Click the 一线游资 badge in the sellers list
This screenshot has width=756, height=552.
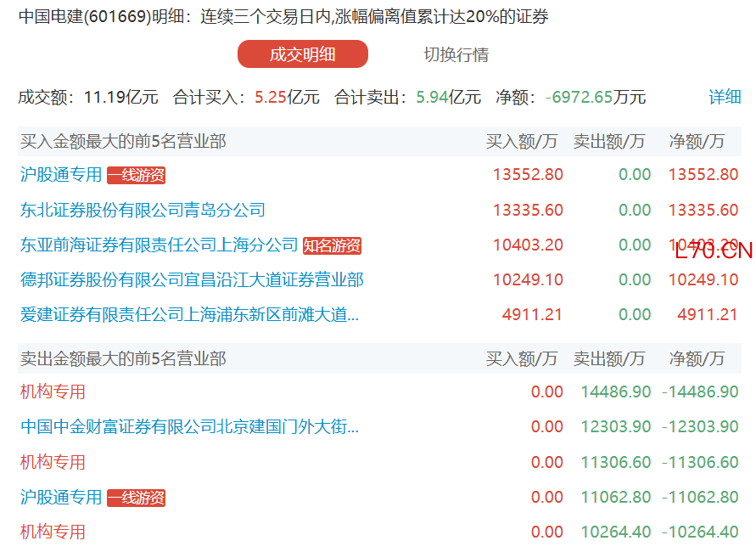click(x=136, y=498)
